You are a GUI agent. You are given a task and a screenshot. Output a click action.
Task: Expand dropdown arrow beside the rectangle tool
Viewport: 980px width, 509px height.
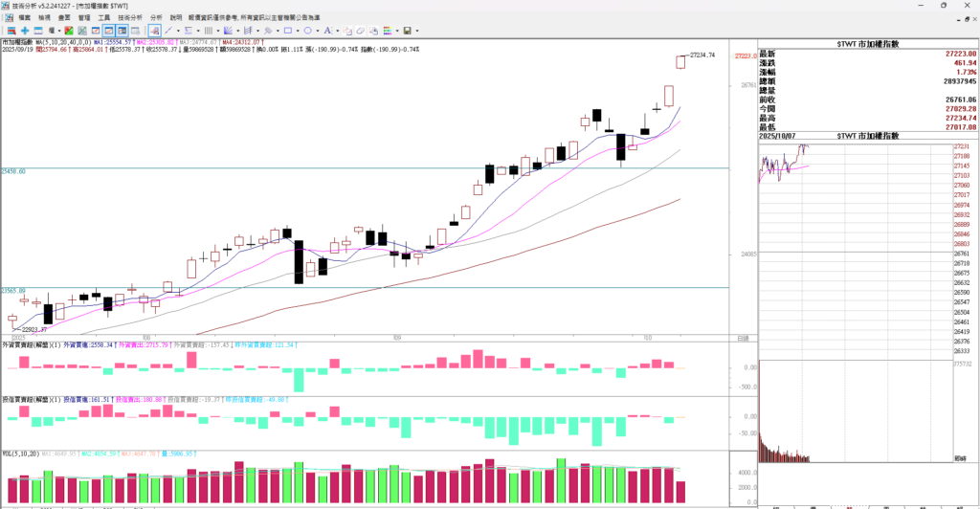click(x=298, y=31)
